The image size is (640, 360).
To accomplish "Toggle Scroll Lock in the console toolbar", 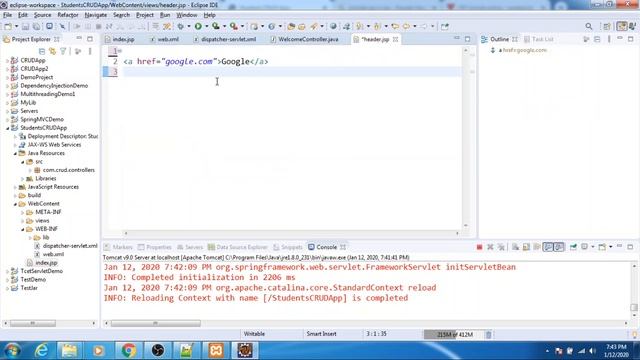I will coord(526,247).
